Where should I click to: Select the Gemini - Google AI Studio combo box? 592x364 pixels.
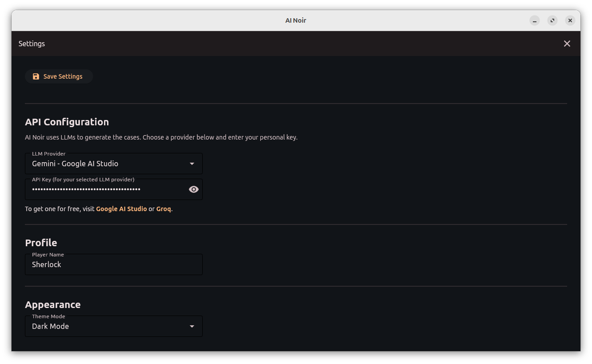coord(107,164)
